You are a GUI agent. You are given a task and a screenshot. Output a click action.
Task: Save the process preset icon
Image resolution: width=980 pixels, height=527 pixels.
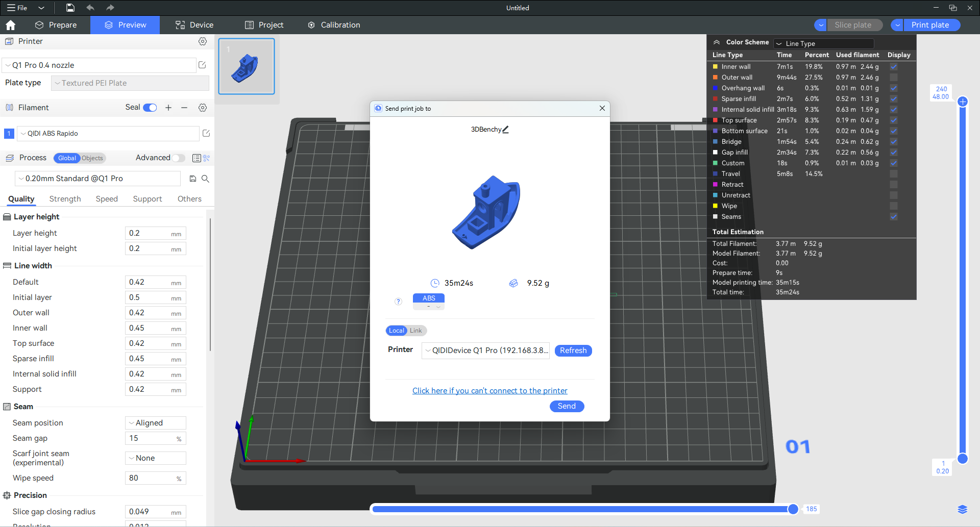tap(193, 179)
